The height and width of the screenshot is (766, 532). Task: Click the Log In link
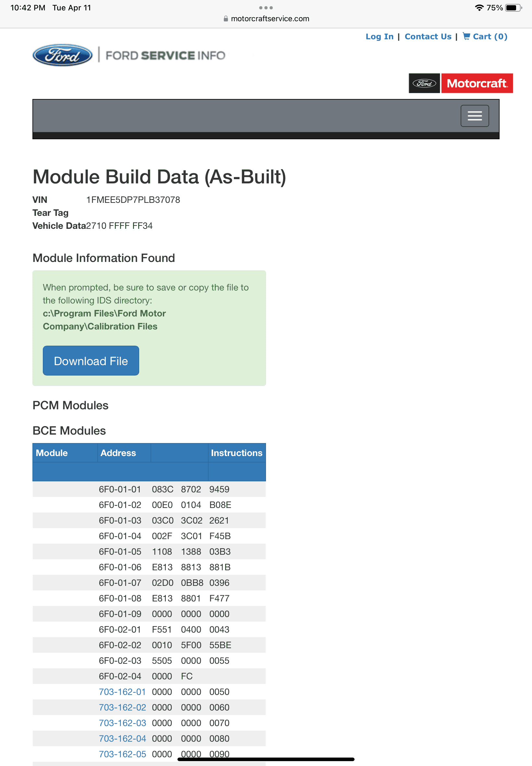point(379,36)
